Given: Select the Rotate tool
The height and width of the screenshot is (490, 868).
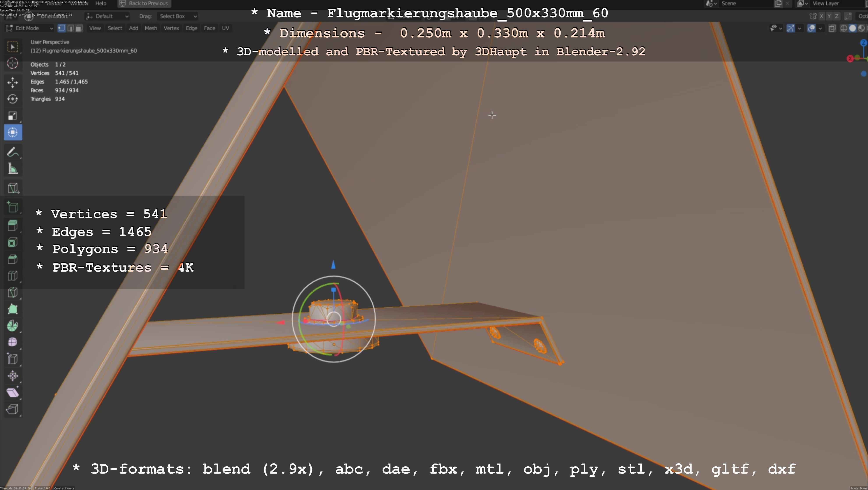Looking at the screenshot, I should pyautogui.click(x=13, y=99).
